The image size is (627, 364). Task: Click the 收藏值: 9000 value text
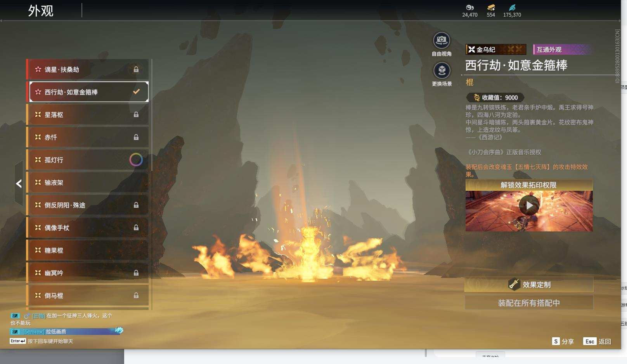(x=500, y=98)
